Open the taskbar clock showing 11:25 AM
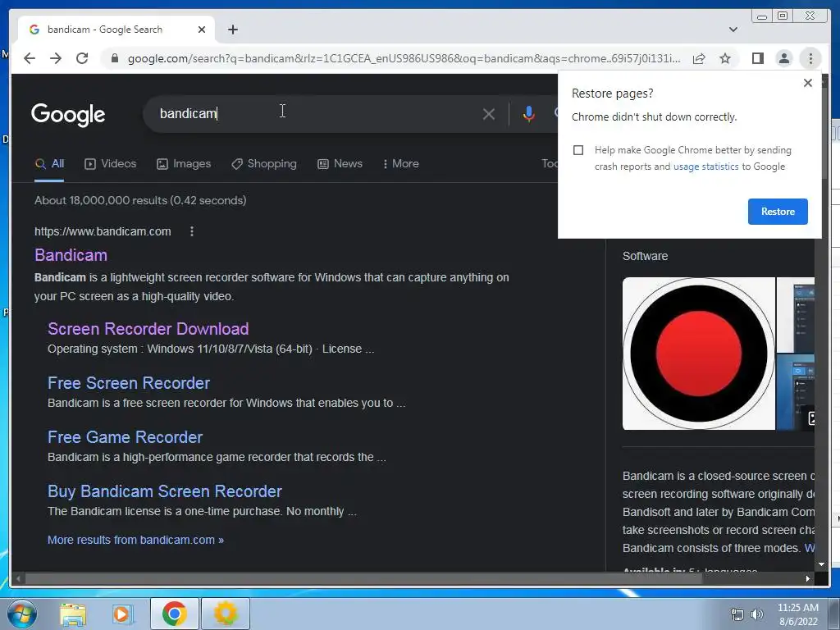The image size is (840, 630). tap(798, 614)
